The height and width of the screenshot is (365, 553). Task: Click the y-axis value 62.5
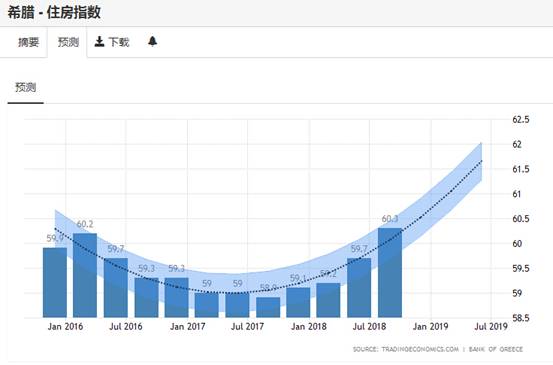pyautogui.click(x=521, y=120)
